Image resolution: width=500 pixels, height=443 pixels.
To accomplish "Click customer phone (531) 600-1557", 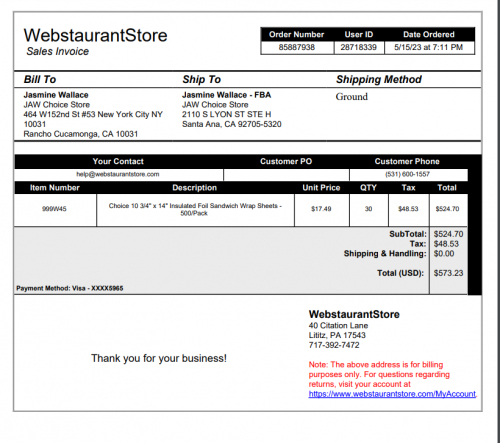I will click(407, 174).
